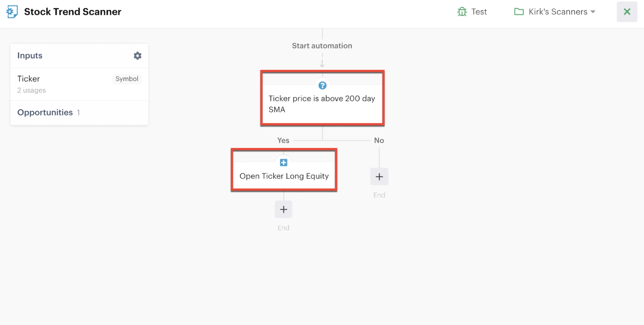Click the blue plus open-position icon
This screenshot has width=644, height=325.
284,163
